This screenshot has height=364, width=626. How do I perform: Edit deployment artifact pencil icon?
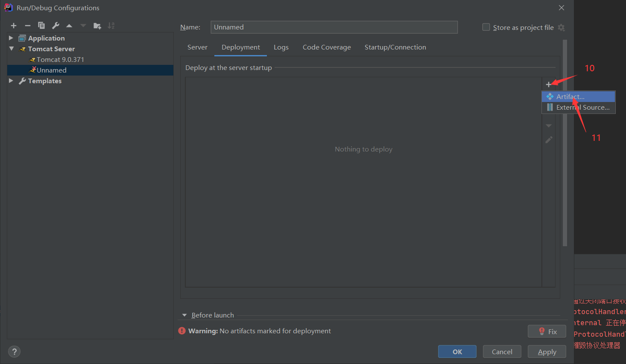tap(549, 140)
